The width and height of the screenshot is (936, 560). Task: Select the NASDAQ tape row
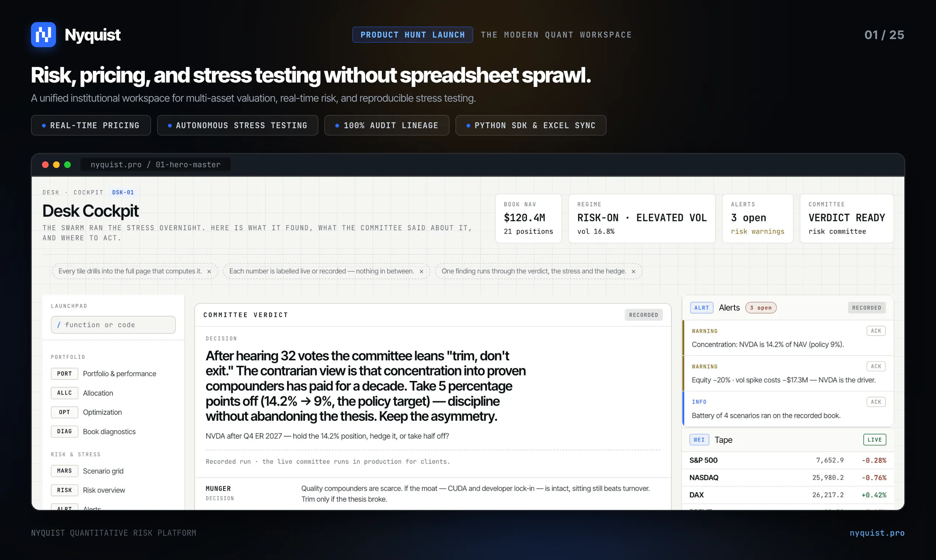point(787,478)
